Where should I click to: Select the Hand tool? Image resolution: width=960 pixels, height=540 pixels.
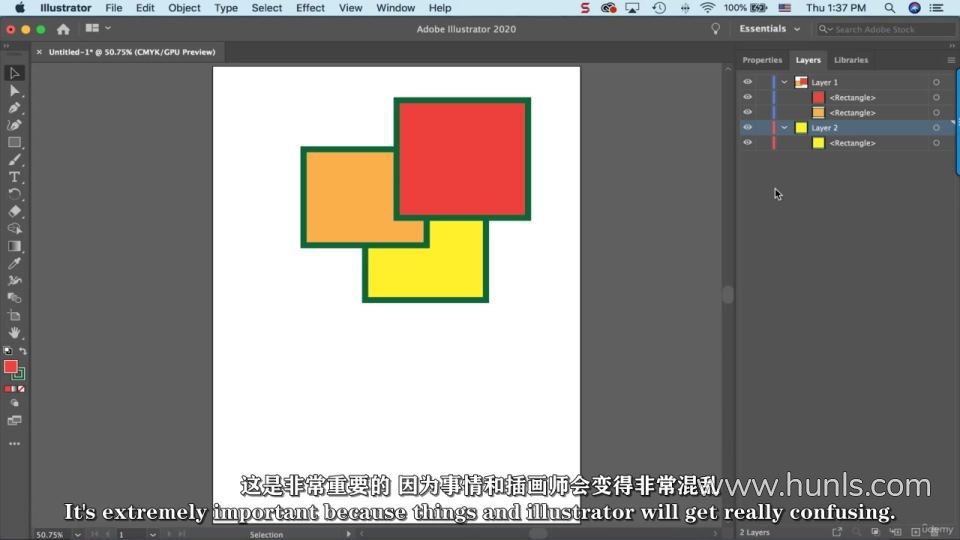pyautogui.click(x=14, y=332)
